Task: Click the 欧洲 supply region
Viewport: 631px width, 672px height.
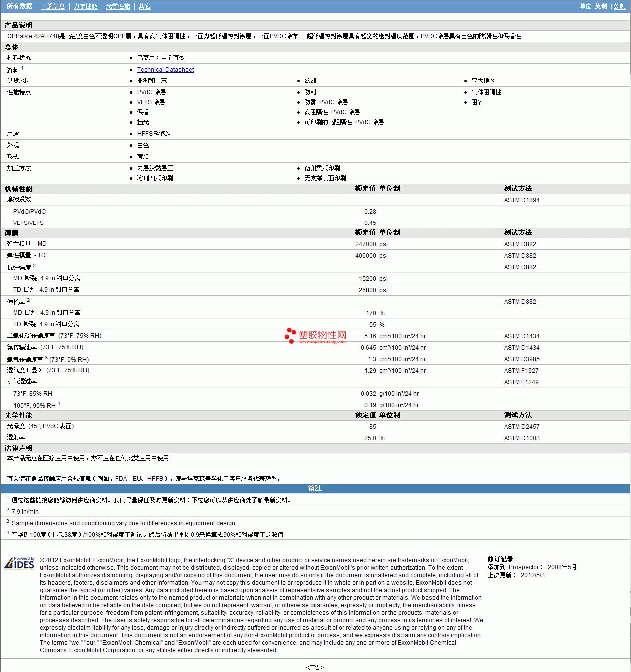Action: (311, 81)
